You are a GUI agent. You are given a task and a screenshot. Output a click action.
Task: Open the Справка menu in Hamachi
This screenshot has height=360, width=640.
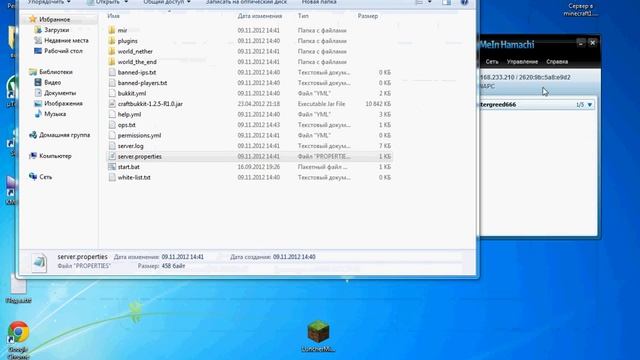557,62
